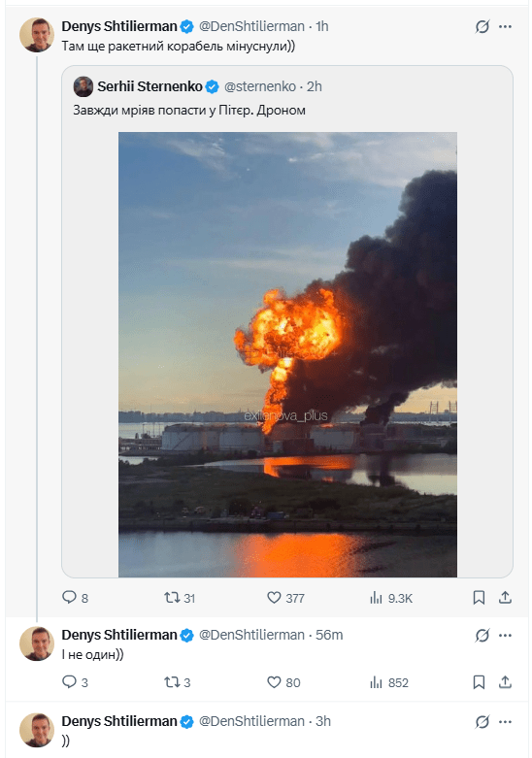Image resolution: width=532 pixels, height=758 pixels.
Task: Open more options on the 56m reply
Action: tap(505, 635)
